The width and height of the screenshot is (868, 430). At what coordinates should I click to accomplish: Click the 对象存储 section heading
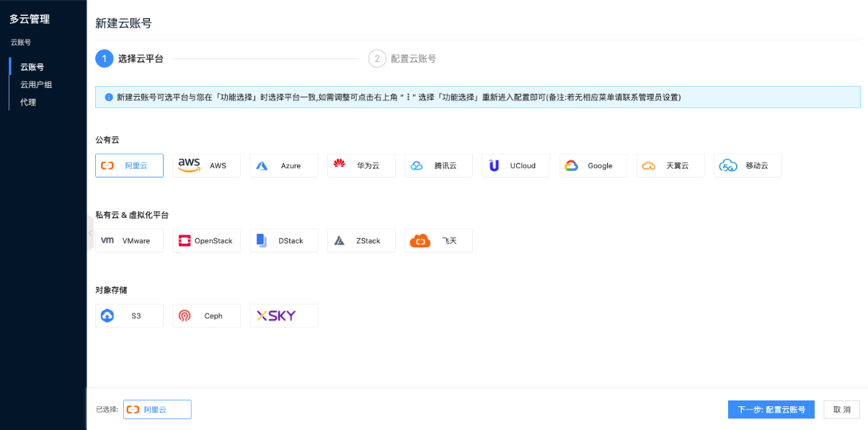coord(111,289)
